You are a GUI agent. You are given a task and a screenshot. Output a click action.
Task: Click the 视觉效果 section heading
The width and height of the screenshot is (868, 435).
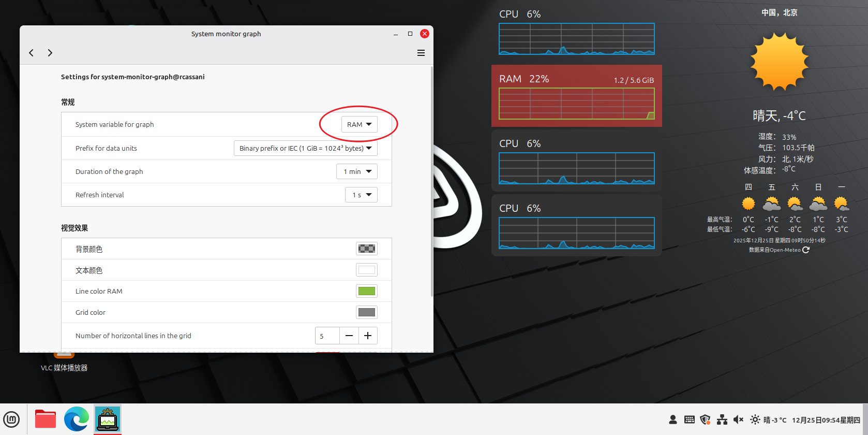(74, 228)
